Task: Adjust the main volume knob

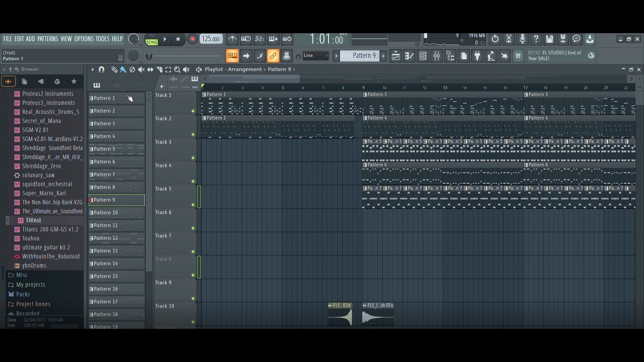Action: (x=133, y=39)
